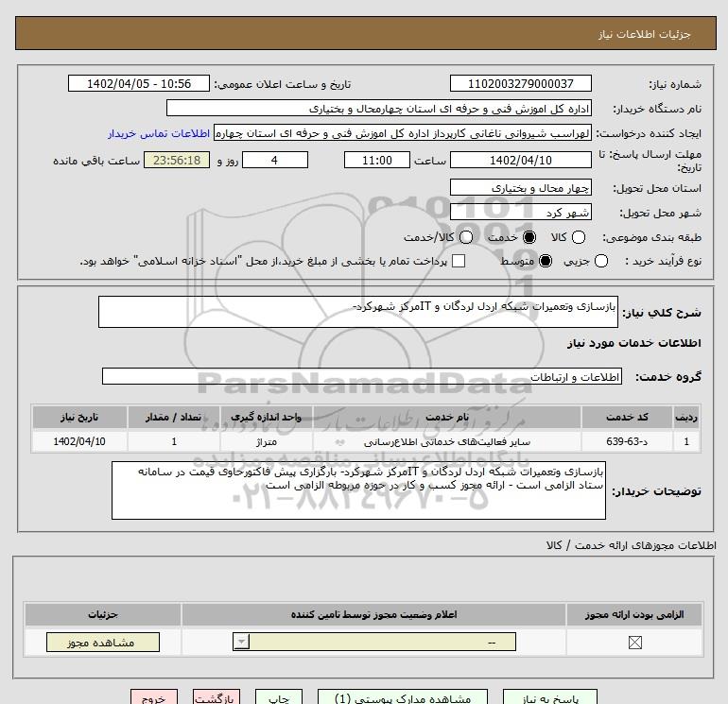Open مشاهده مدارک پیوستی (1) button
This screenshot has height=704, width=728.
tap(403, 697)
